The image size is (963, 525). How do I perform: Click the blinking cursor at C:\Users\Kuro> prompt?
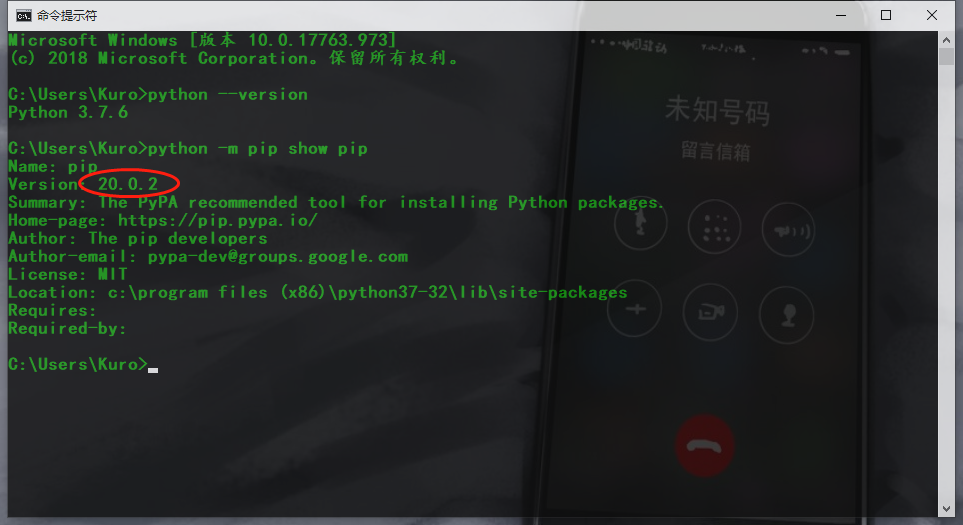153,370
